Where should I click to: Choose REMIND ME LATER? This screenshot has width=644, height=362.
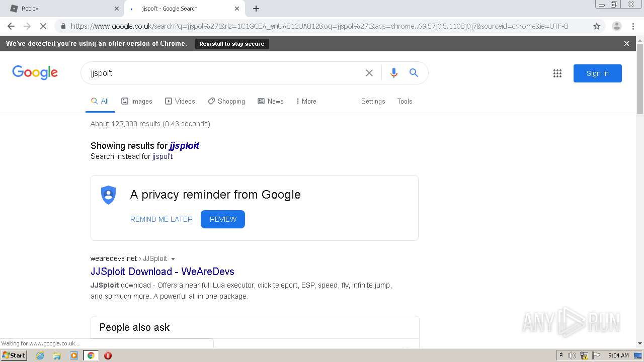[x=162, y=219]
